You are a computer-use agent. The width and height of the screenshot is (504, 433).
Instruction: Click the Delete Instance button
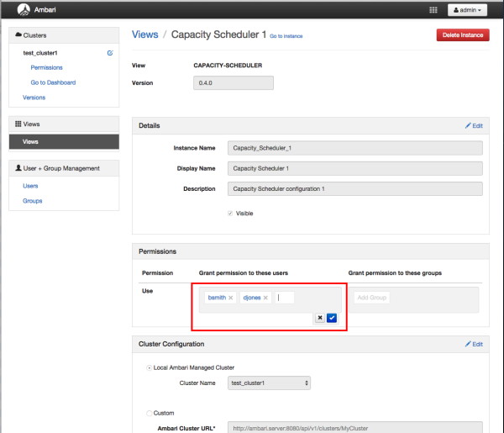[x=463, y=35]
